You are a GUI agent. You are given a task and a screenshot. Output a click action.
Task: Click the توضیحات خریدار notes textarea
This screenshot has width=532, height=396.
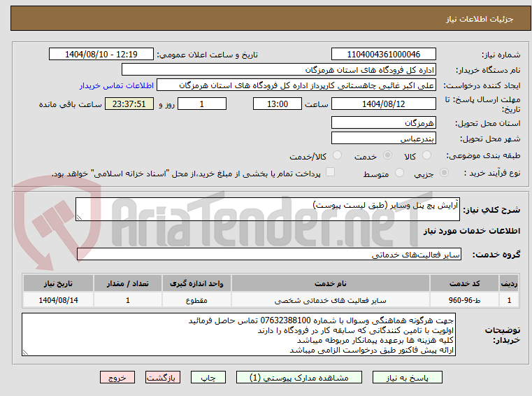[x=238, y=334]
